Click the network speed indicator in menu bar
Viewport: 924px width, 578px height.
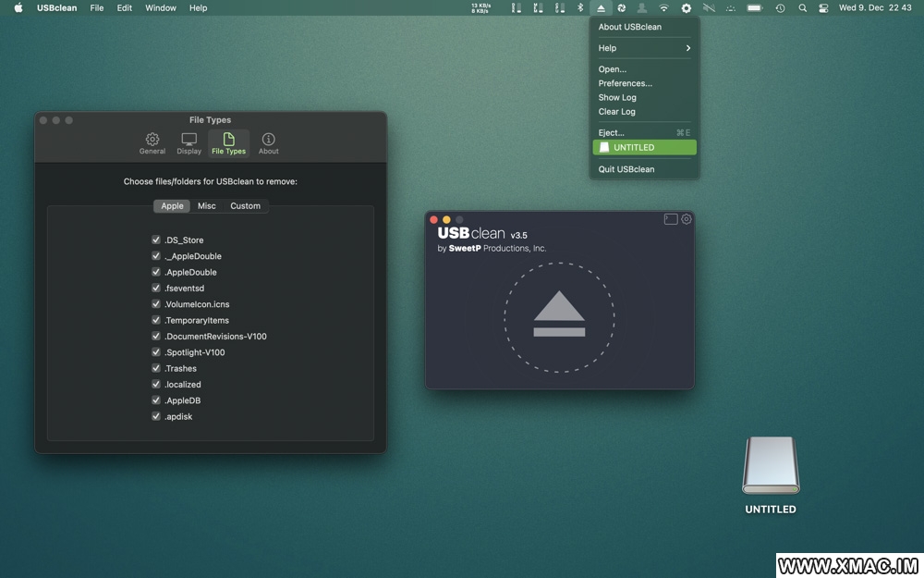[x=480, y=8]
